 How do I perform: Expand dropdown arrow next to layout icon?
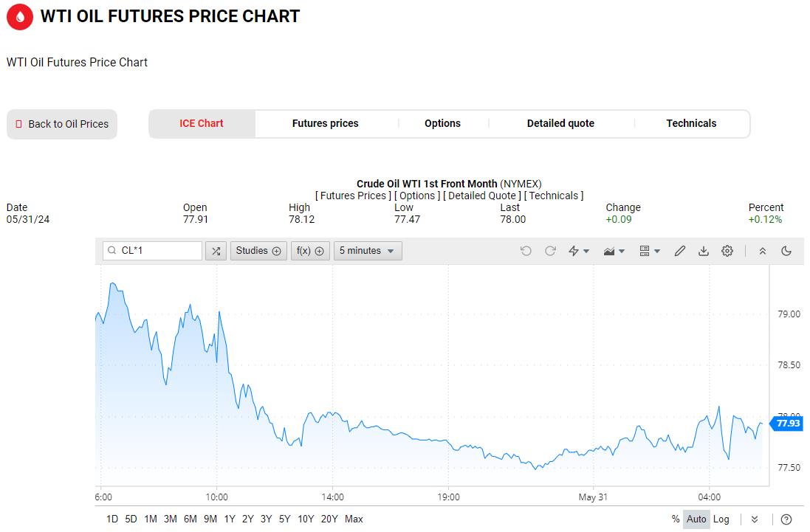tap(657, 252)
